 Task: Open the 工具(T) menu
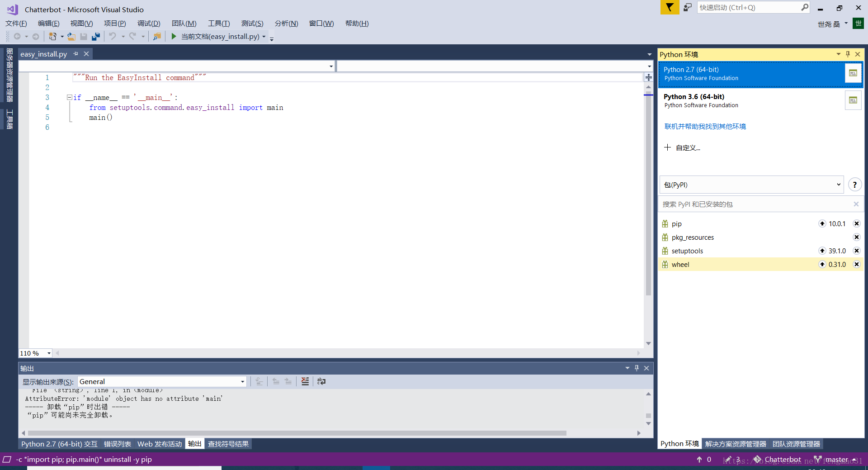coord(219,23)
